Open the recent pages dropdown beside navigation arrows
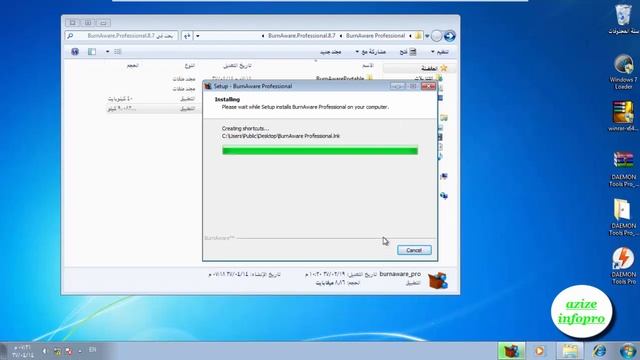640x360 pixels. (x=427, y=36)
